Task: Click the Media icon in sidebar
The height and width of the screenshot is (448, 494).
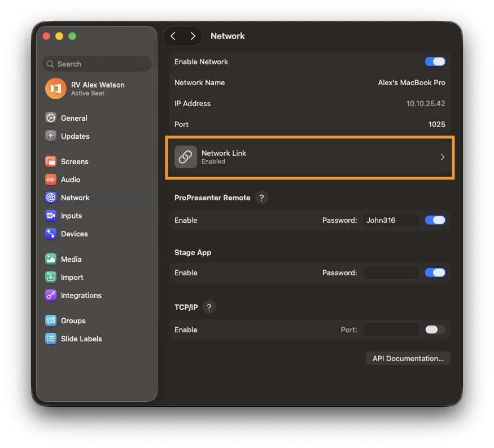Action: (x=51, y=259)
